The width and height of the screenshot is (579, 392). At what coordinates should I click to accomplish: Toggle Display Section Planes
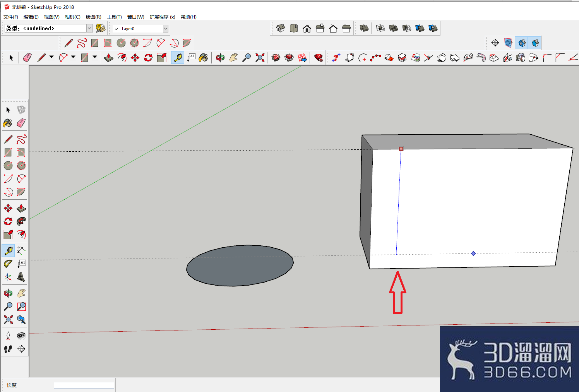click(508, 43)
